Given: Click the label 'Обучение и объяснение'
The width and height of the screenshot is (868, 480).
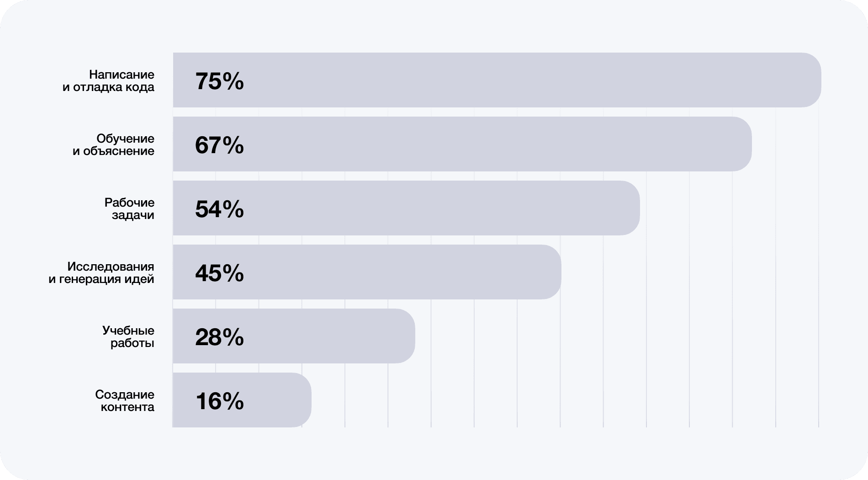Looking at the screenshot, I should pyautogui.click(x=114, y=144).
